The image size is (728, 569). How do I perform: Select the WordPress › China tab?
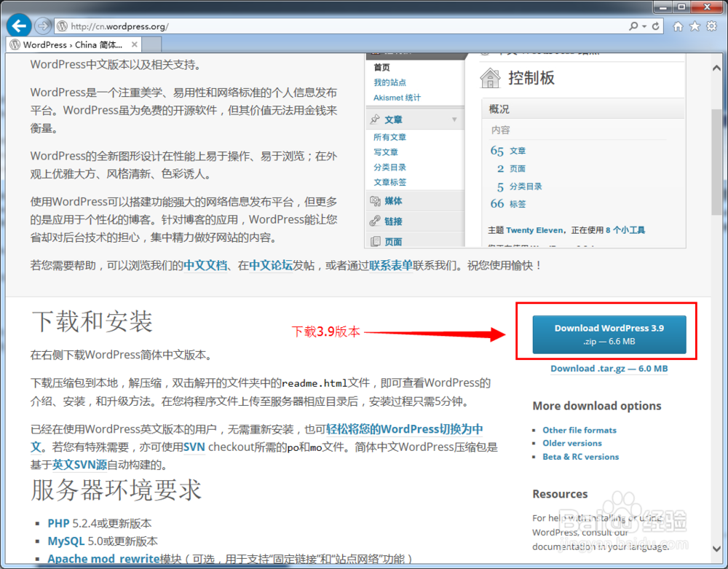73,44
